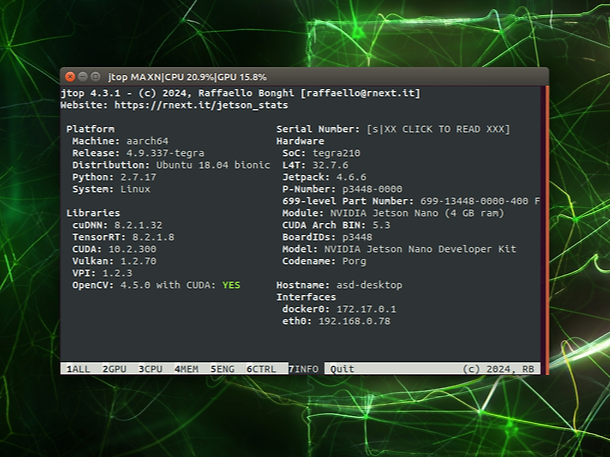Click the Hardware section heading
610x457 pixels.
pos(300,141)
